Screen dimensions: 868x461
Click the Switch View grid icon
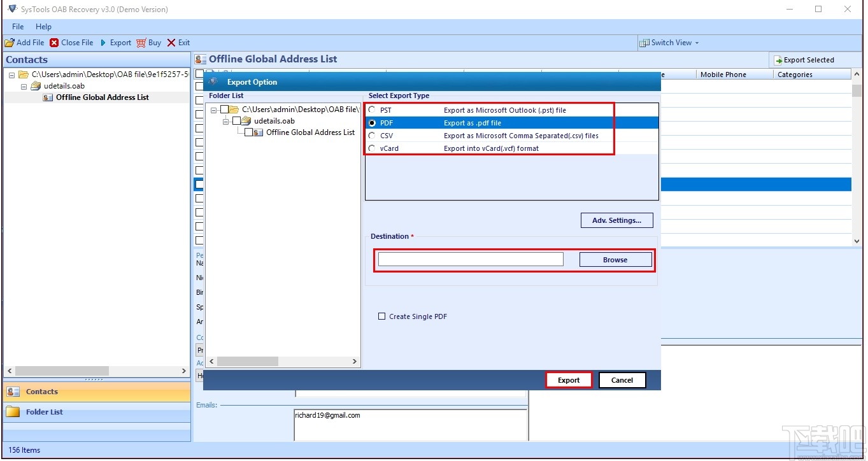(x=644, y=43)
